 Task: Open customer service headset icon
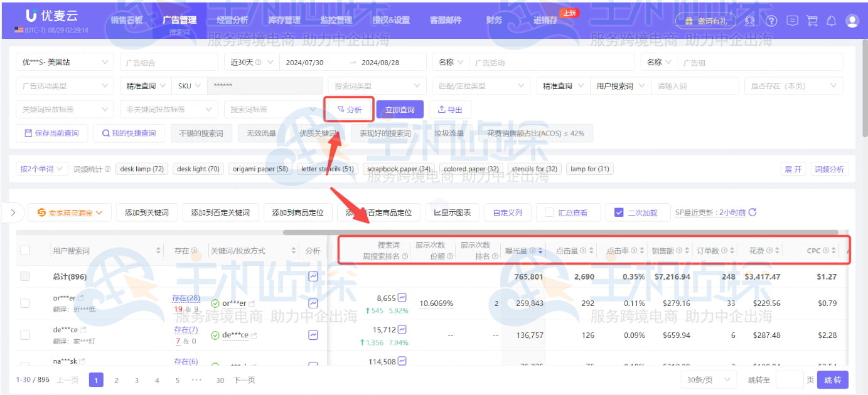pyautogui.click(x=750, y=21)
